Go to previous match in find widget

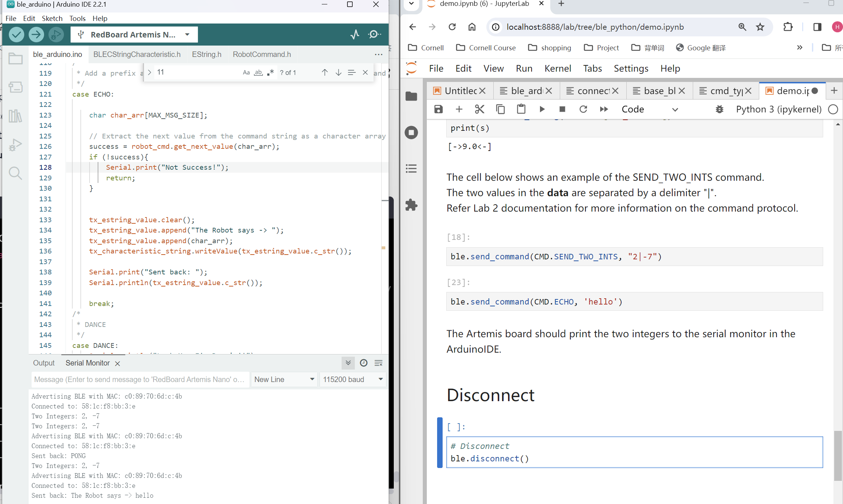coord(325,72)
